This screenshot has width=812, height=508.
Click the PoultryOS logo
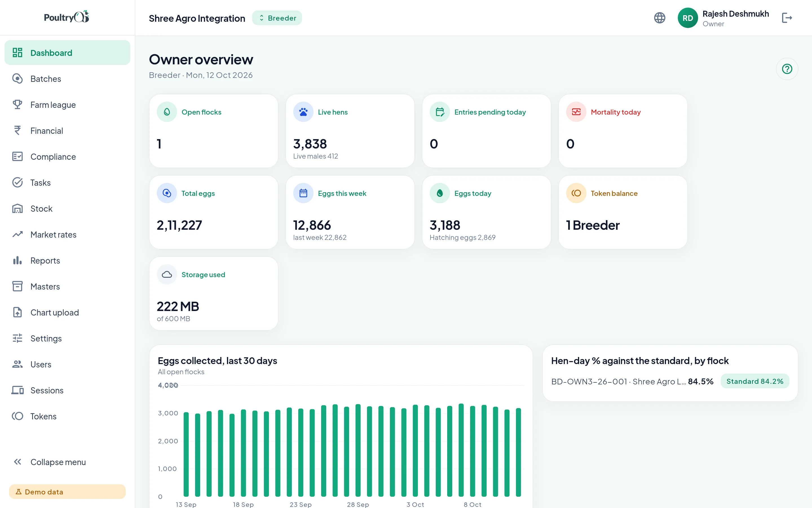pyautogui.click(x=67, y=17)
